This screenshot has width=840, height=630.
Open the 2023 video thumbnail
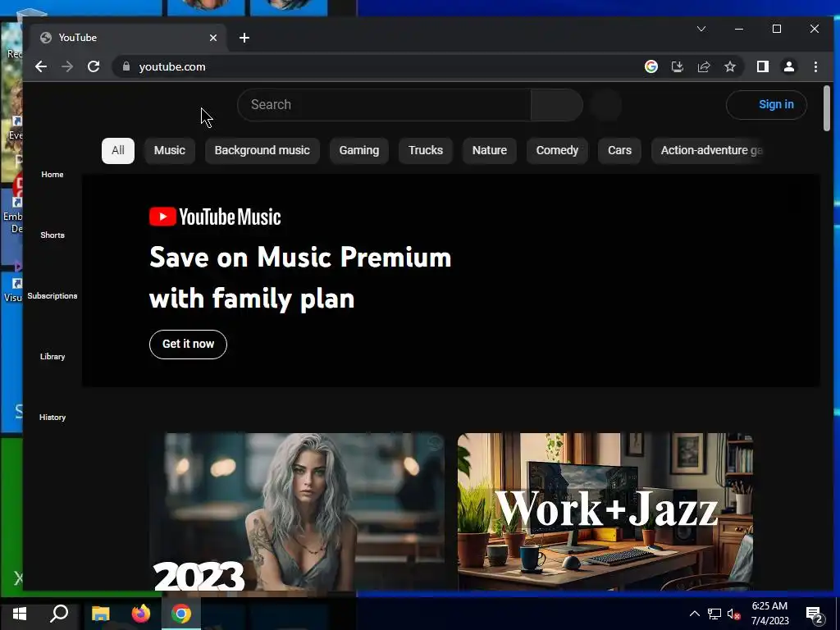click(x=297, y=512)
